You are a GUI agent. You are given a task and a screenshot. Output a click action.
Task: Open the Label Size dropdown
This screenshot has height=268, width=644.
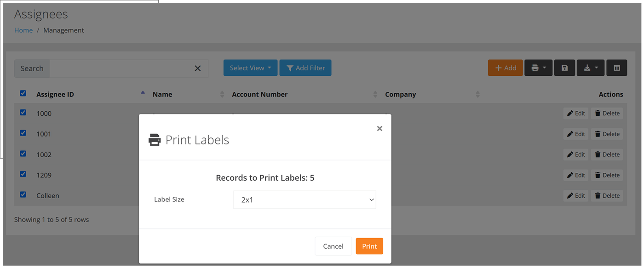pos(305,200)
